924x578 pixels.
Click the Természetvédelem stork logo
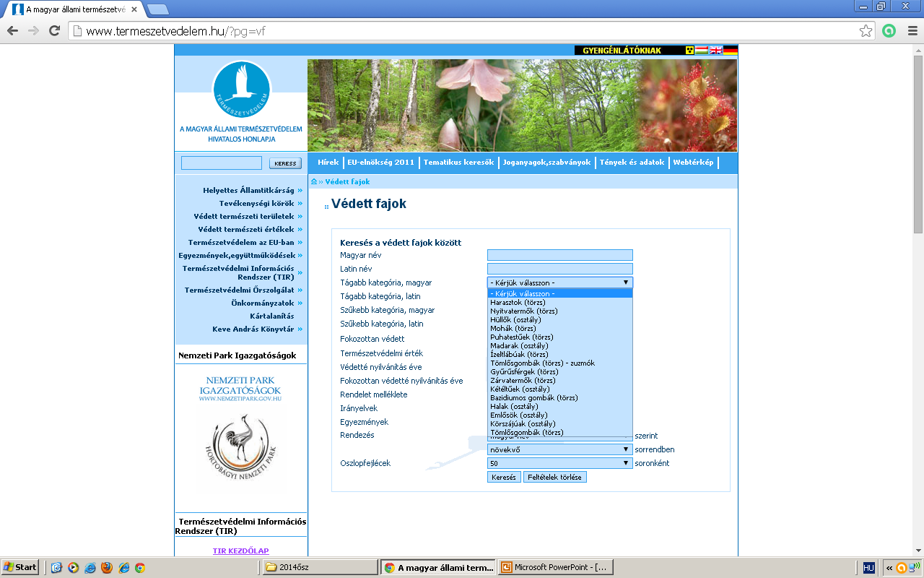(x=241, y=90)
